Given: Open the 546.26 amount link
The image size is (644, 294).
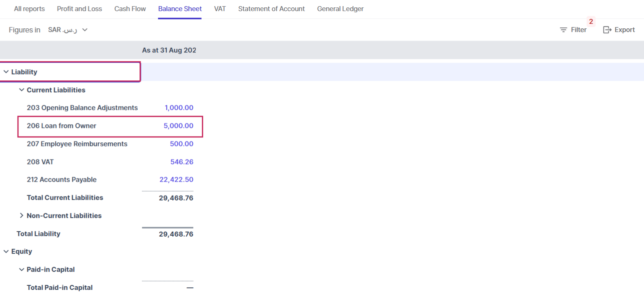Looking at the screenshot, I should (x=182, y=162).
